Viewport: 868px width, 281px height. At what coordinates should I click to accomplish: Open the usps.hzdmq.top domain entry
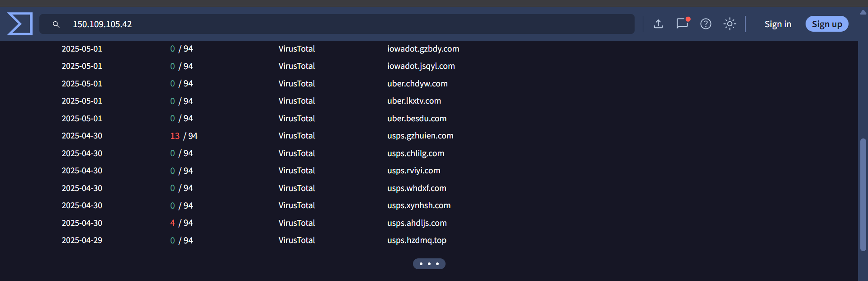click(x=417, y=240)
